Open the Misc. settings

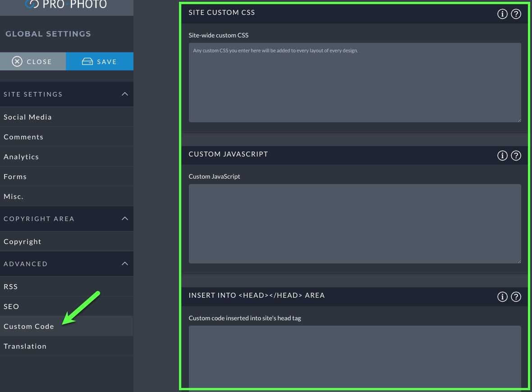(67, 196)
